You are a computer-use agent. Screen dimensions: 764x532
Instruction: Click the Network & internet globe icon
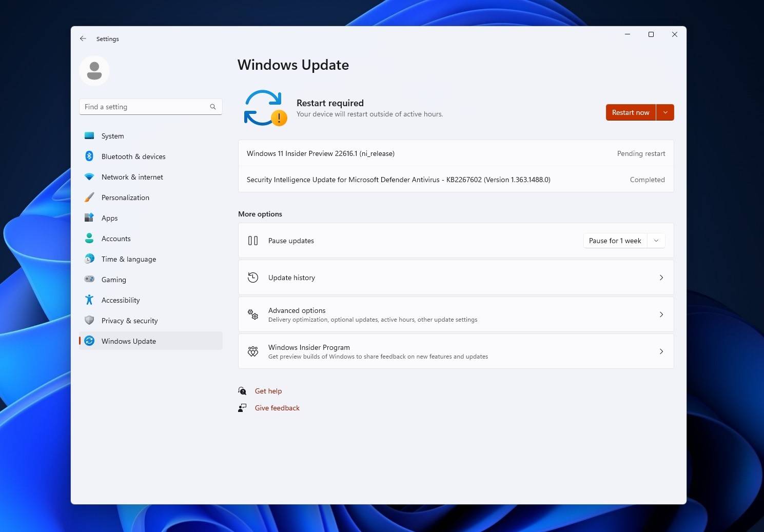click(x=89, y=176)
